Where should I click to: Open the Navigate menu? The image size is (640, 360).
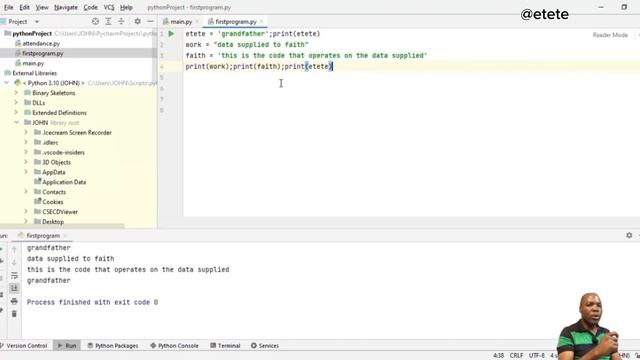pos(66,7)
